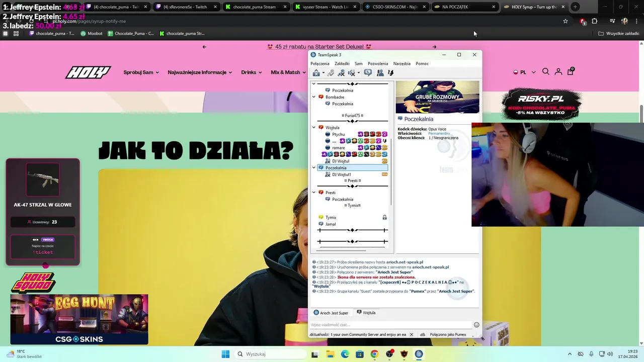This screenshot has height=362, width=644.
Task: Click the lock icon on Tymix channel
Action: (384, 218)
